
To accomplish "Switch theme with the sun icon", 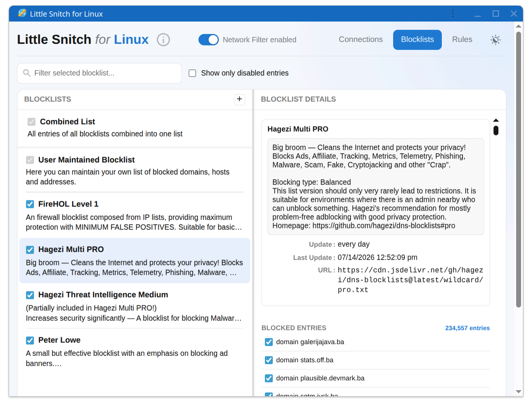I will (x=495, y=40).
